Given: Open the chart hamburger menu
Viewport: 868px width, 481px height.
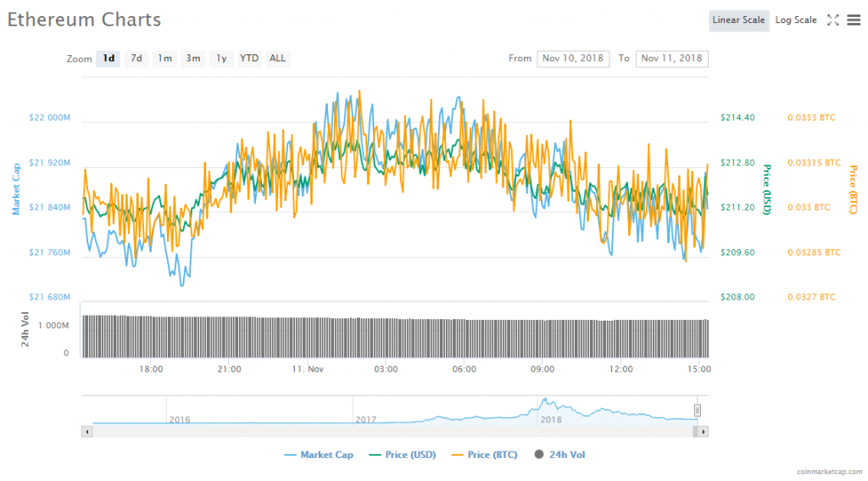Looking at the screenshot, I should [854, 20].
